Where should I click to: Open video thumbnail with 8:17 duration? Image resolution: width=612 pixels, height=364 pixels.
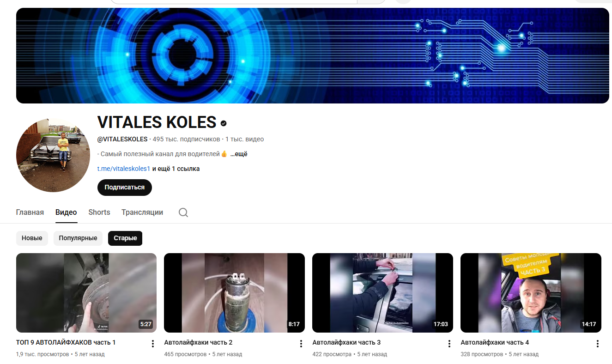[x=234, y=293]
